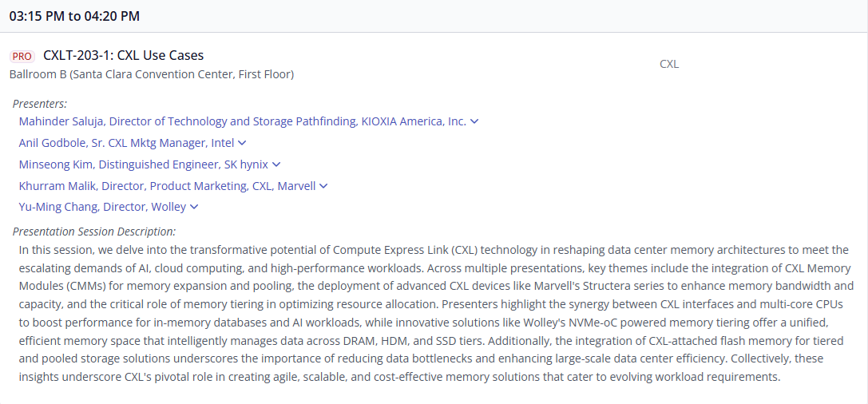Expand the chevron beside Anil Godbole
This screenshot has height=404, width=868.
(242, 143)
